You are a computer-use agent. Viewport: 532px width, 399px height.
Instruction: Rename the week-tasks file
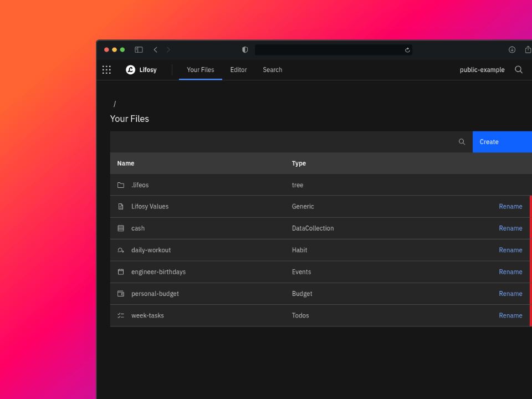click(510, 315)
